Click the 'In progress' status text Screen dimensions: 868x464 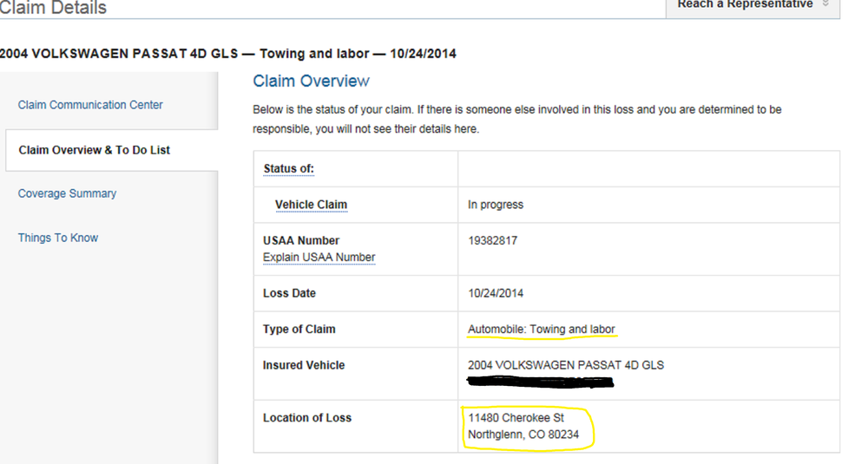[x=495, y=205]
